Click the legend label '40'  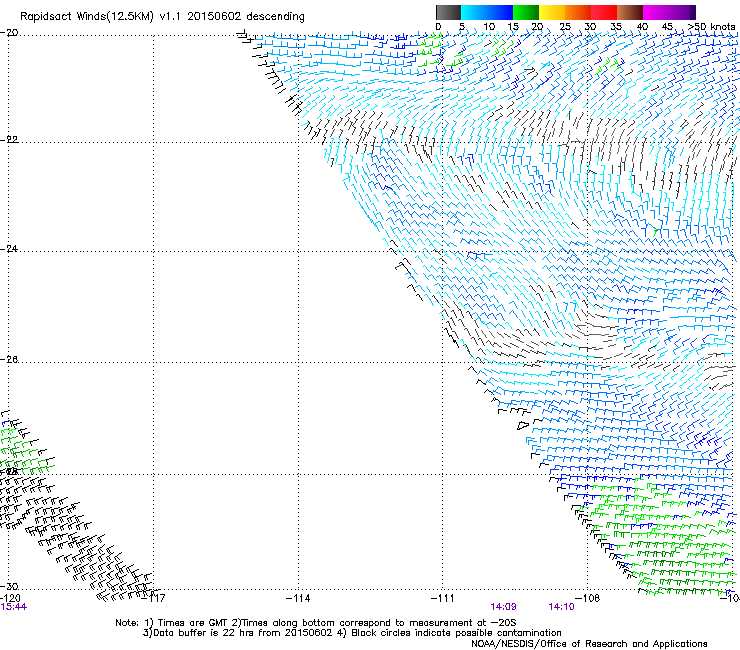(x=642, y=27)
